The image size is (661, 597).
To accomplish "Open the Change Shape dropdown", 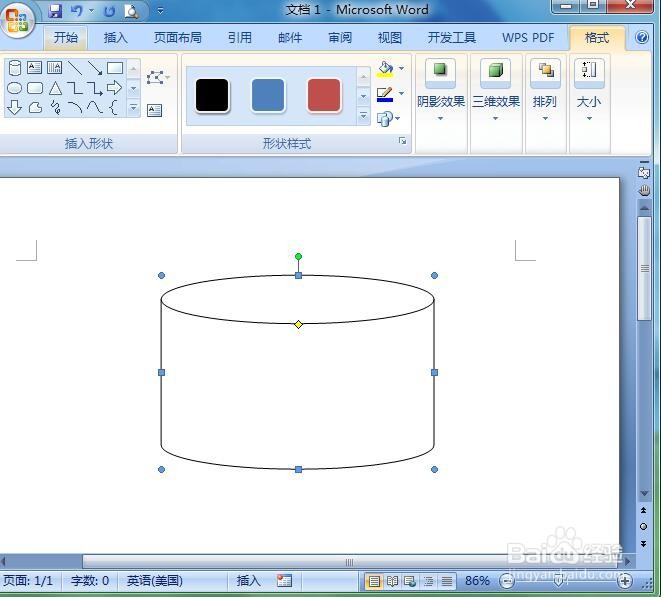I will pyautogui.click(x=388, y=119).
